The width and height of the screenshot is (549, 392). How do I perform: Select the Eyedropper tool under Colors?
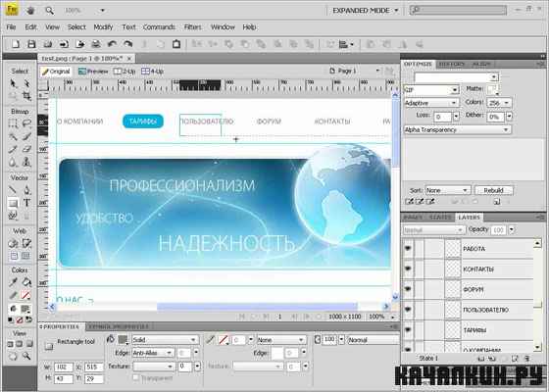(13, 282)
